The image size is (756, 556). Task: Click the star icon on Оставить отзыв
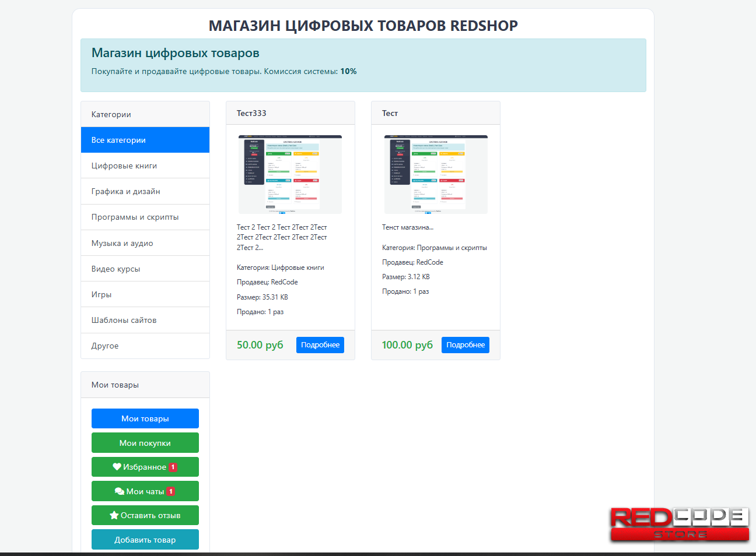tap(114, 515)
